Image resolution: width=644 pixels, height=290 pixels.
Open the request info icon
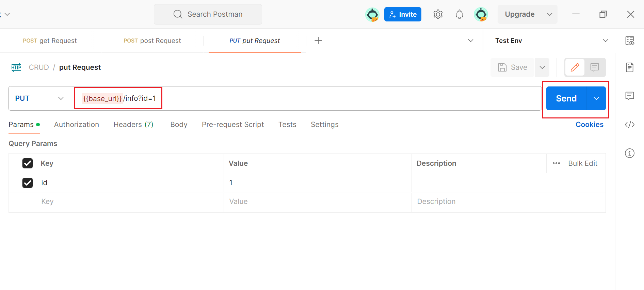tap(630, 153)
